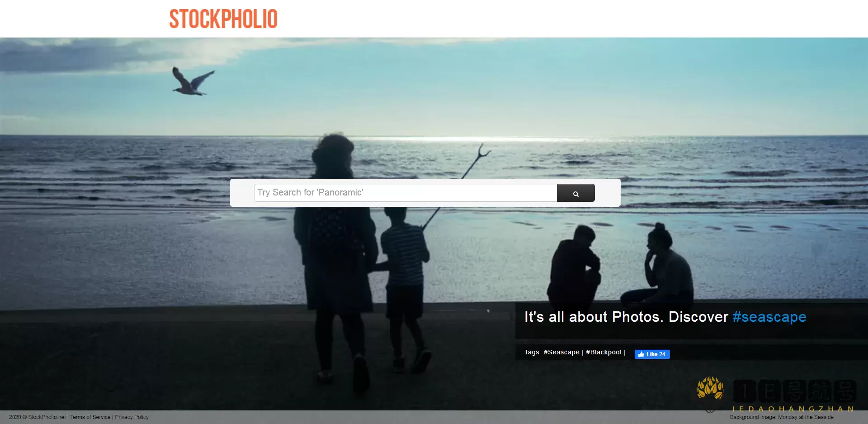Open 'Monday at the Seaside' background credit
This screenshot has height=424, width=868.
(x=806, y=417)
